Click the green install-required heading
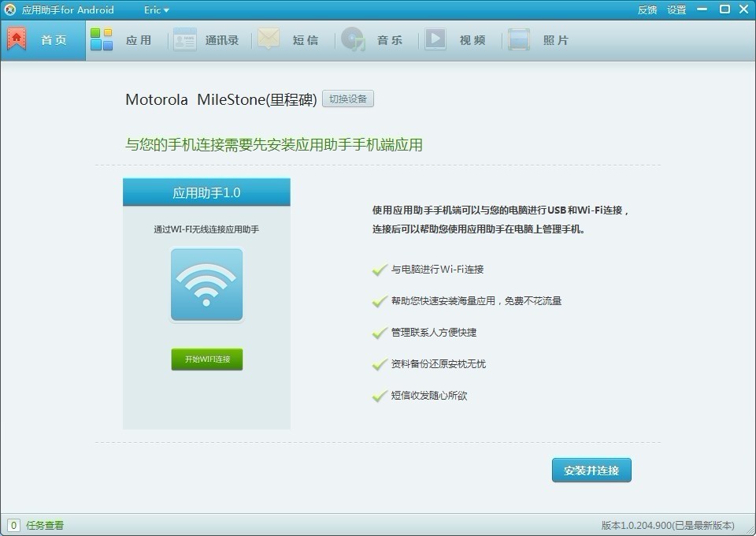Screen dimensions: 756x536 tap(274, 145)
